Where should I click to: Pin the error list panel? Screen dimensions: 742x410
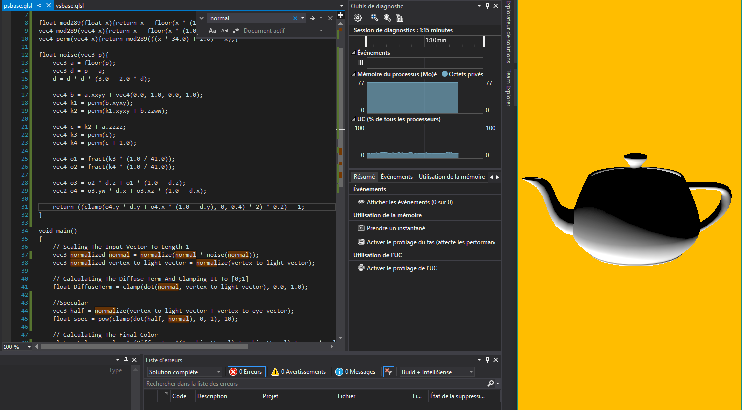487,360
